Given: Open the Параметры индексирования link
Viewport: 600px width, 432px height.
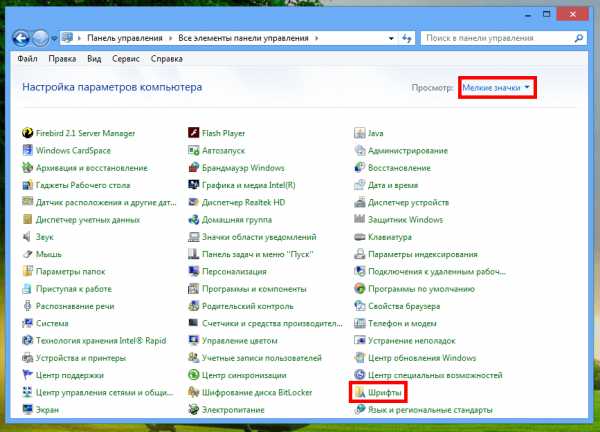Looking at the screenshot, I should (423, 254).
